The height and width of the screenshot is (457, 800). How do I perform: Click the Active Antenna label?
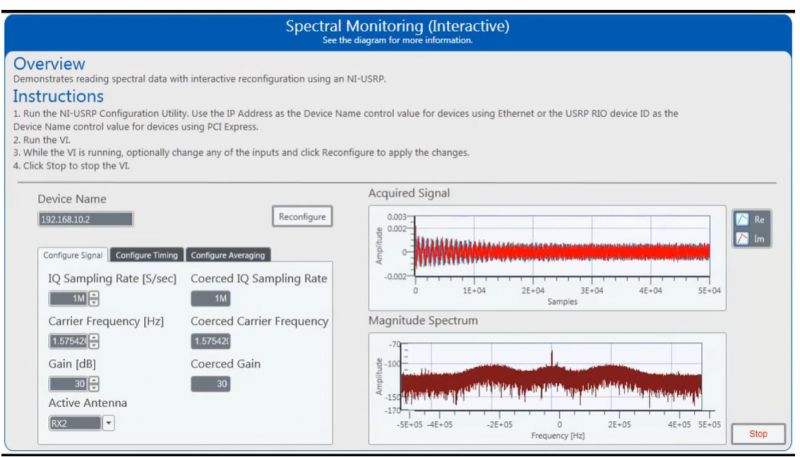click(88, 403)
